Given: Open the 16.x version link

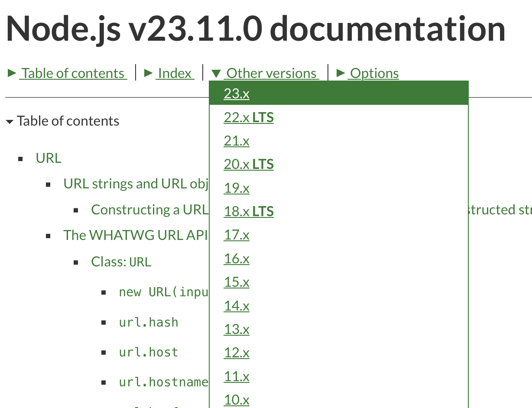Looking at the screenshot, I should pyautogui.click(x=237, y=259).
